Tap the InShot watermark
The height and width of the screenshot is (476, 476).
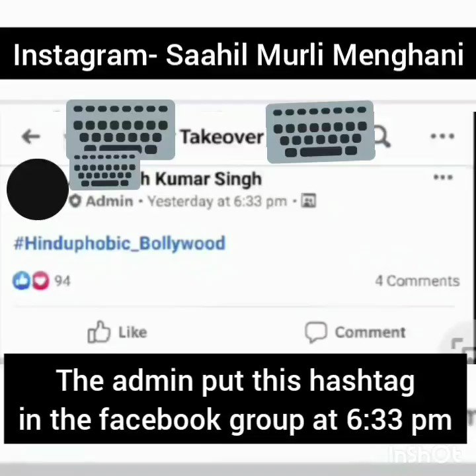point(426,454)
